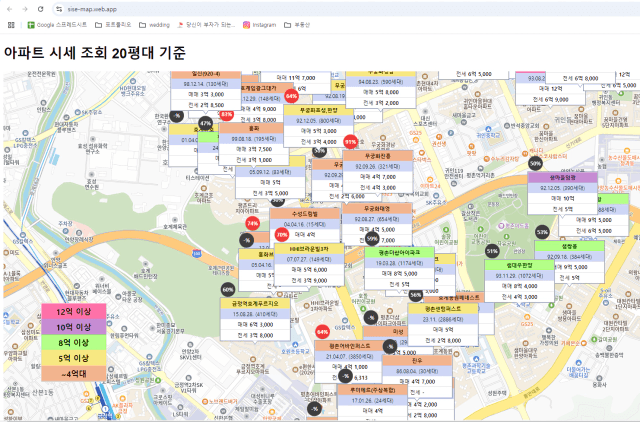Click the pink 12억 이상 legend swatch

tap(73, 311)
